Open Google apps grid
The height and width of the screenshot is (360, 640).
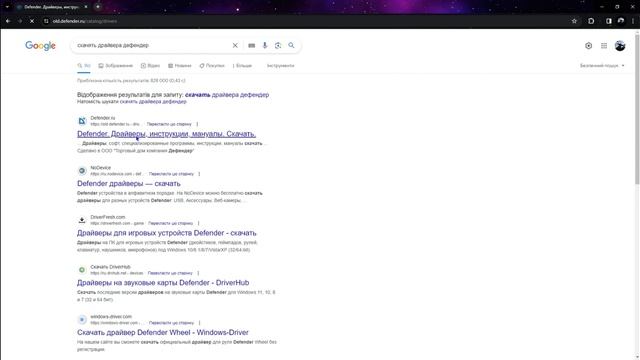[604, 46]
